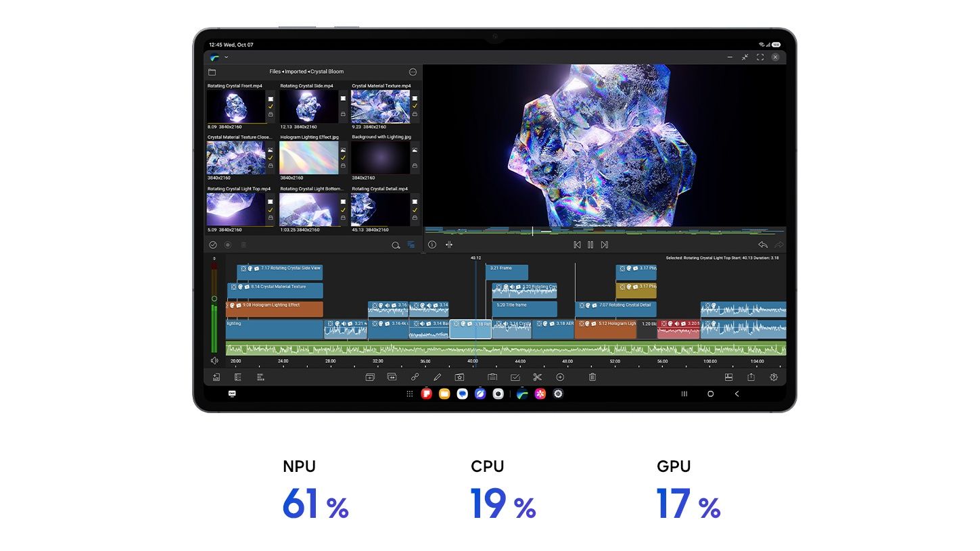Open the pencil edit clip tool

(x=437, y=377)
